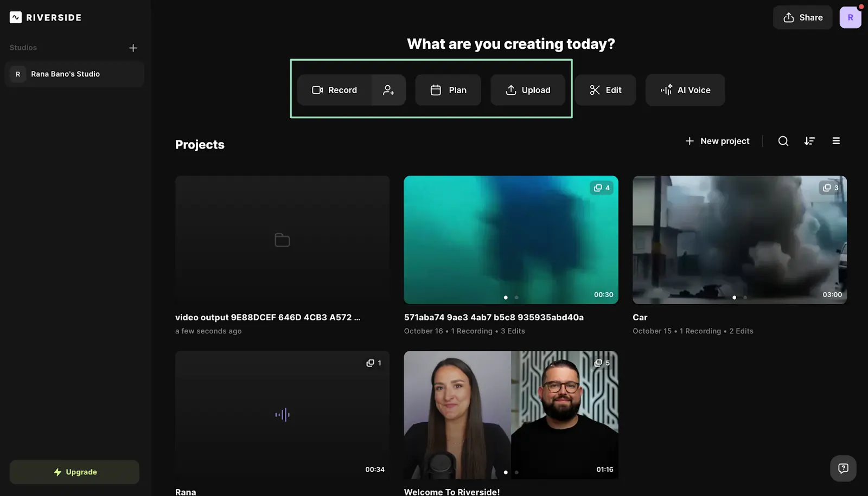Screen dimensions: 868x496
Task: Click 'October 16 • 1 Recording • 3 Edits' text
Action: point(464,331)
